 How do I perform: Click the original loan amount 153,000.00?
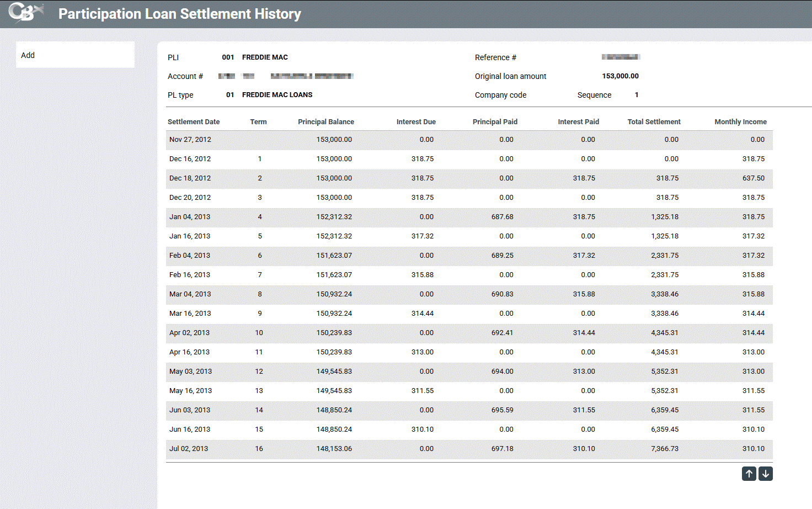click(620, 76)
